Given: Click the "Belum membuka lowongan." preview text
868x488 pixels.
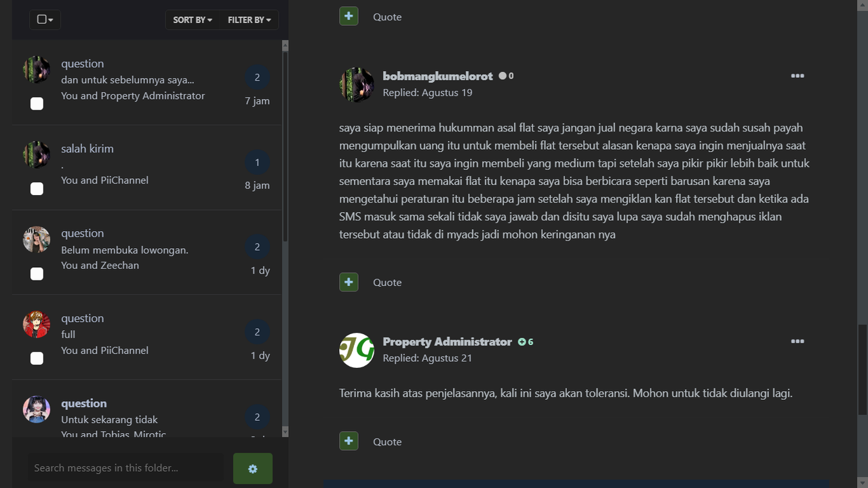Looking at the screenshot, I should click(125, 250).
